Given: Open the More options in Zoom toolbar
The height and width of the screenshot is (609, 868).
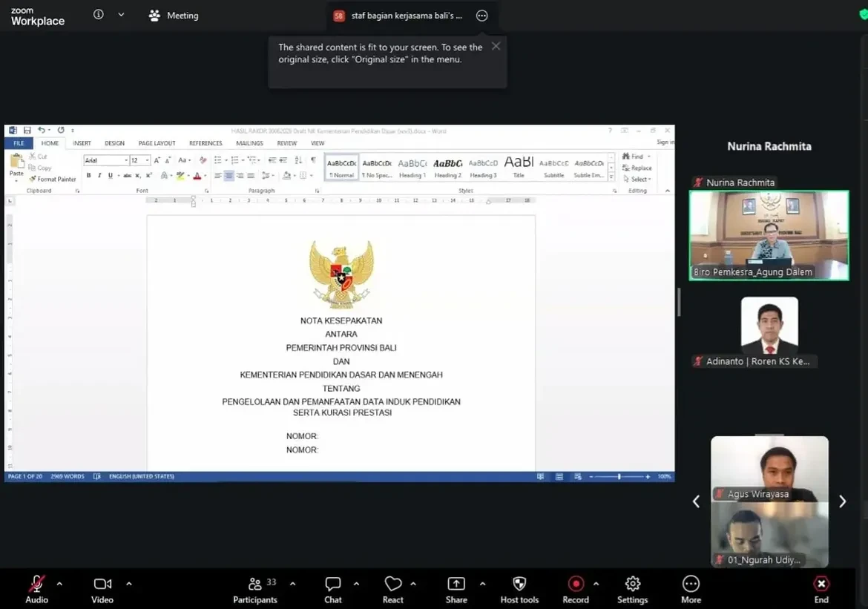Looking at the screenshot, I should click(691, 590).
